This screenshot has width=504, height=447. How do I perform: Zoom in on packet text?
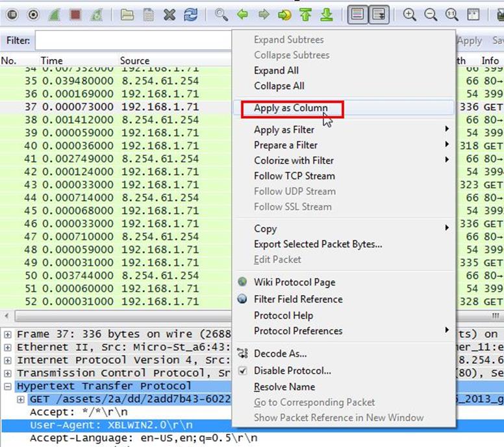pyautogui.click(x=410, y=15)
